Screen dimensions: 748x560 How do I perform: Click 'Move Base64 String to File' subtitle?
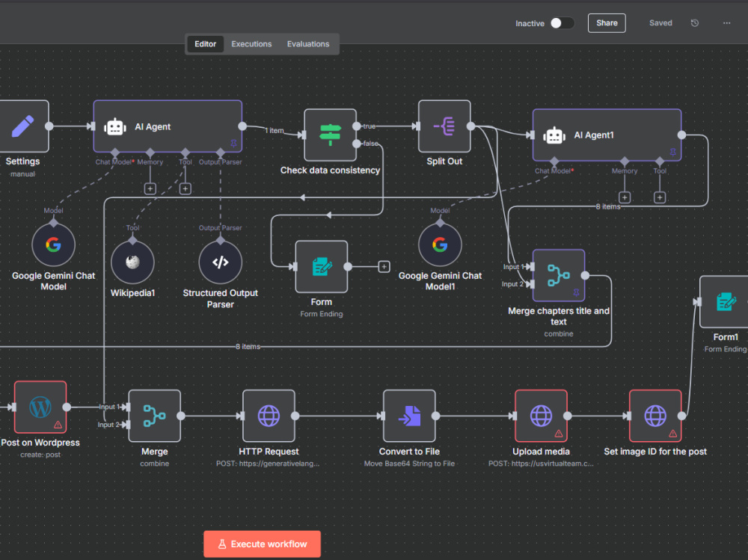(409, 464)
